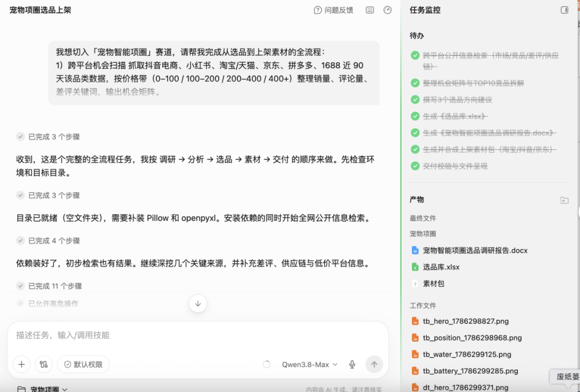This screenshot has height=392, width=580.
Task: Expand first 已完成 3 个步骤 group
Action: coord(48,137)
